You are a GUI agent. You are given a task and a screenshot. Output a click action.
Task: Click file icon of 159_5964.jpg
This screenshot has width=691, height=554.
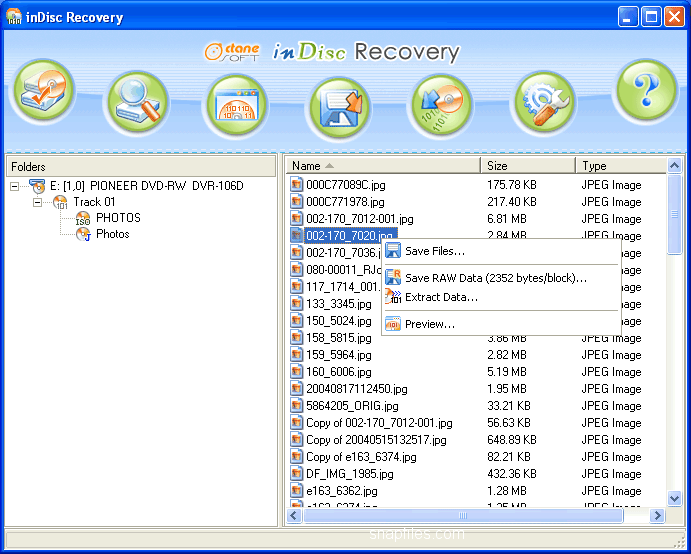(297, 354)
